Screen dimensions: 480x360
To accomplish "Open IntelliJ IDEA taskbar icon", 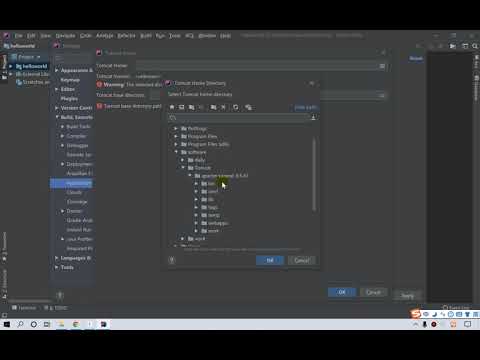I will pyautogui.click(x=104, y=324).
